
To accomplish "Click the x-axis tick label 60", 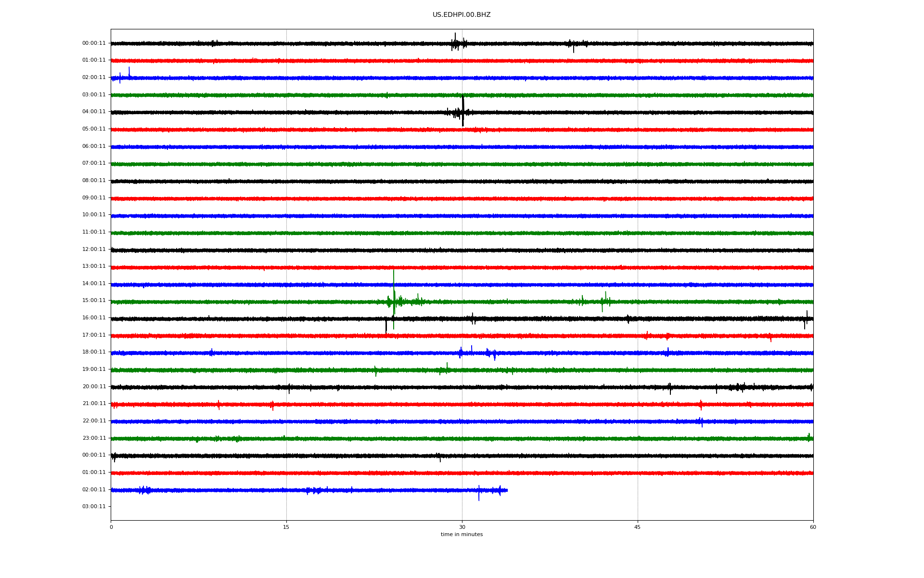I will tap(813, 527).
